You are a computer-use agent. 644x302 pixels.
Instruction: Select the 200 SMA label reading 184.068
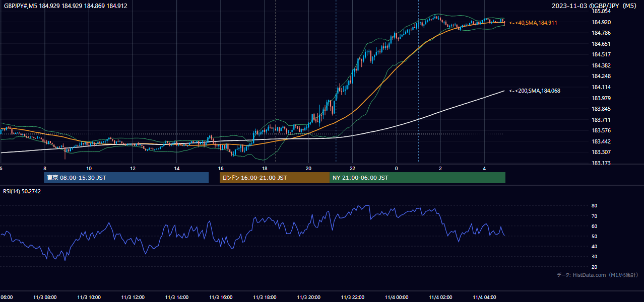534,91
